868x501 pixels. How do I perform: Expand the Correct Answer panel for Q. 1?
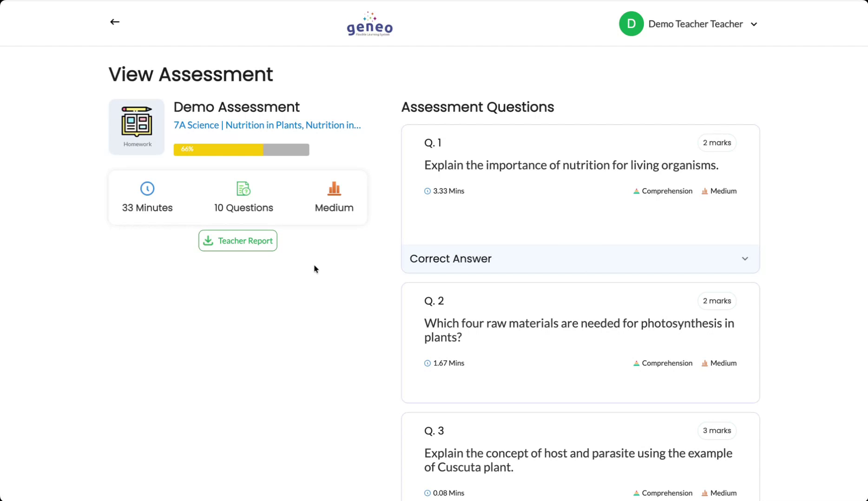pos(580,259)
